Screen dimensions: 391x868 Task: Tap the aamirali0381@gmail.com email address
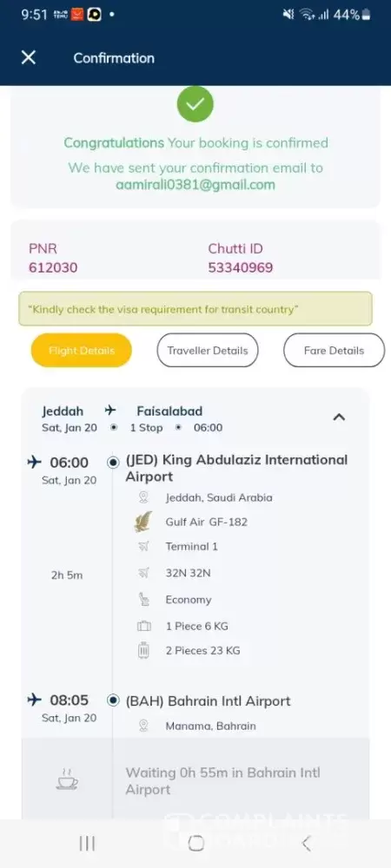pos(195,185)
